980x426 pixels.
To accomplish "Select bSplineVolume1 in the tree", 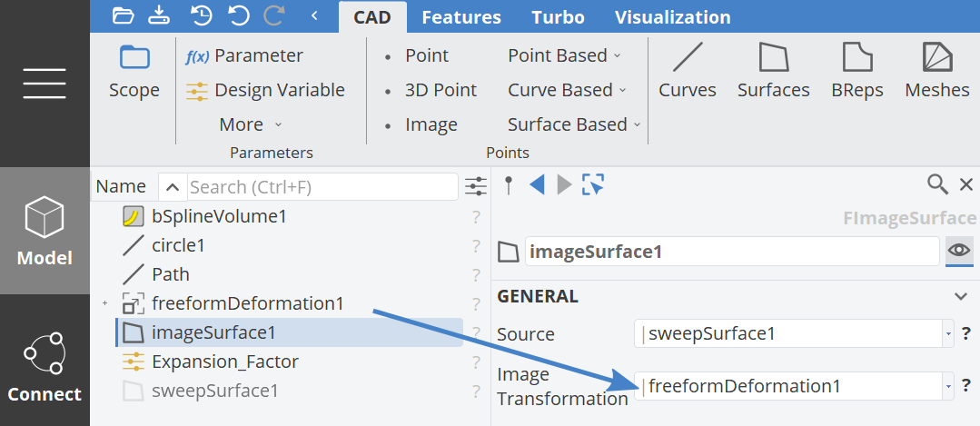I will [x=220, y=217].
